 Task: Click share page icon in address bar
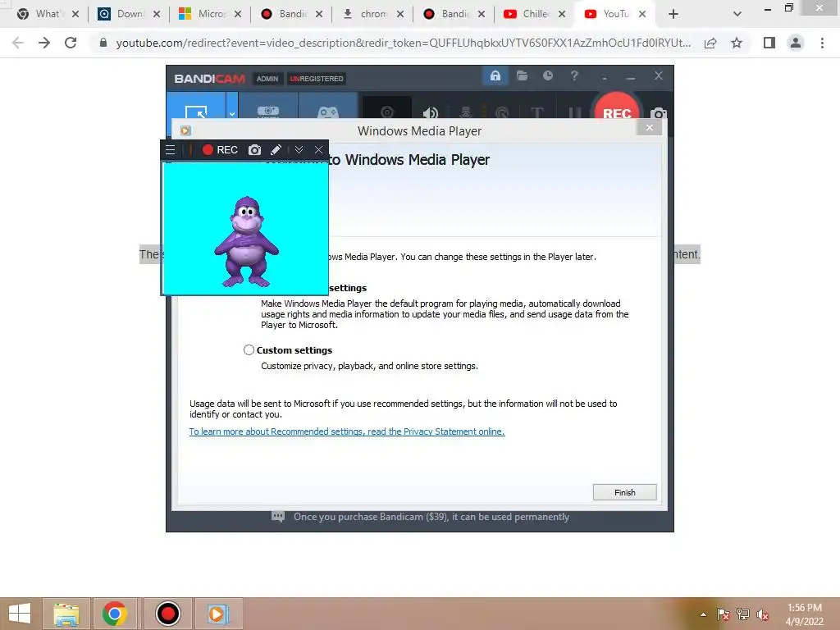pos(710,43)
